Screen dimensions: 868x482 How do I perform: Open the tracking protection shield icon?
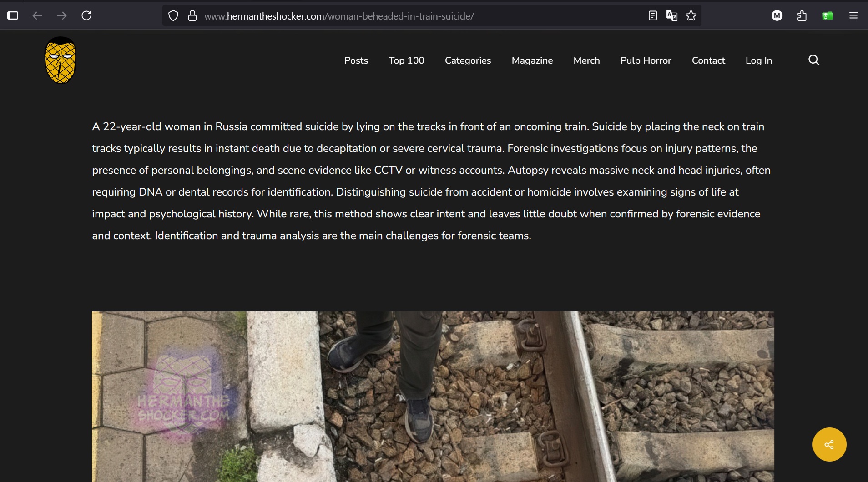(x=173, y=16)
